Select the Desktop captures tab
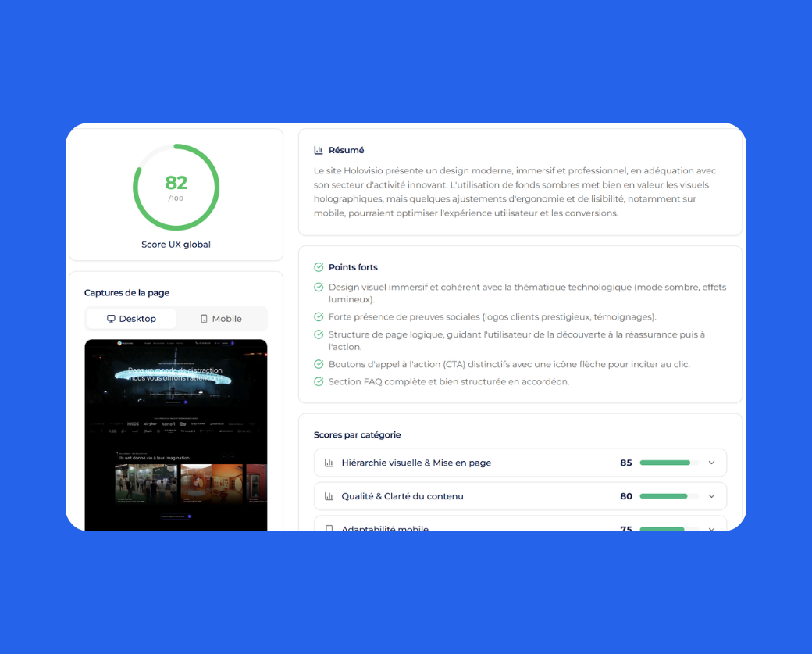The height and width of the screenshot is (654, 812). coord(130,319)
